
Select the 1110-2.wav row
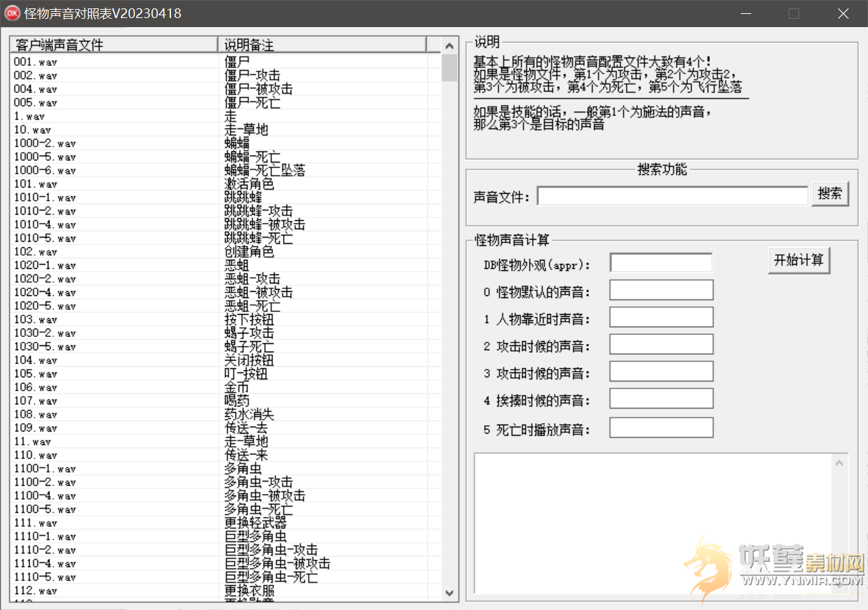tap(226, 550)
